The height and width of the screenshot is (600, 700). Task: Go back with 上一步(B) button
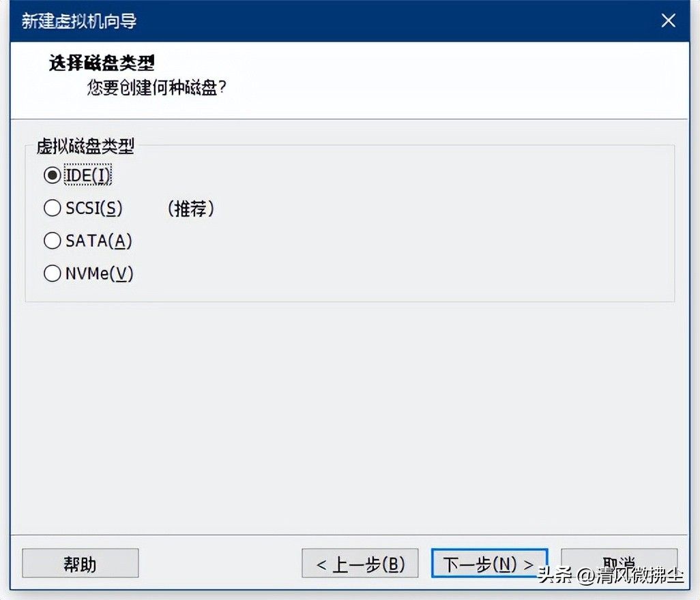pos(360,563)
